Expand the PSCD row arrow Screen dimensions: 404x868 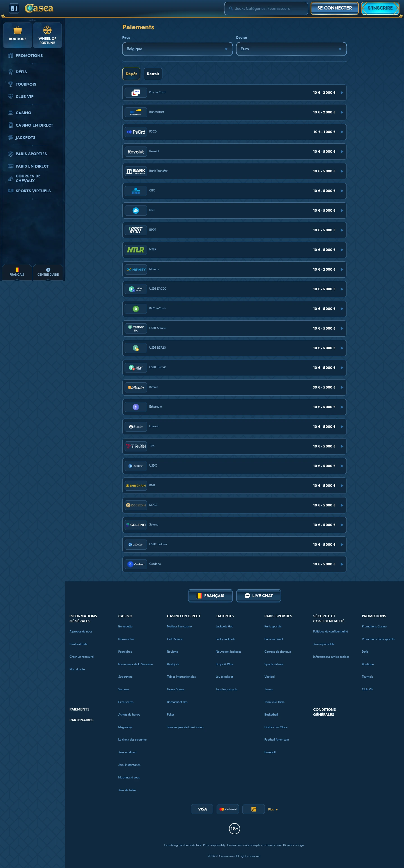342,132
